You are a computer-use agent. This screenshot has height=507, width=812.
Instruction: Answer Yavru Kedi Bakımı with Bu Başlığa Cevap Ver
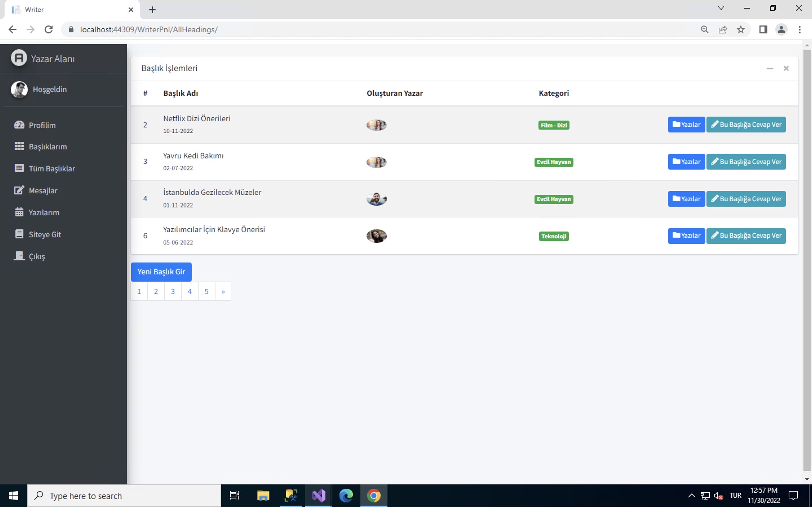tap(746, 161)
